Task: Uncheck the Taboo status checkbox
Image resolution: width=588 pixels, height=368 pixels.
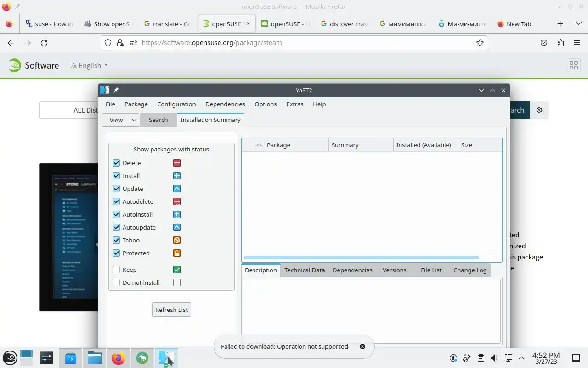Action: 116,240
